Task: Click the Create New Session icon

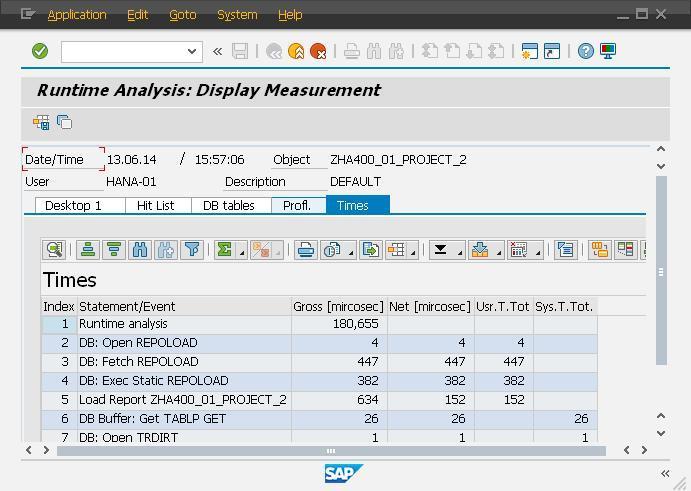Action: 530,52
